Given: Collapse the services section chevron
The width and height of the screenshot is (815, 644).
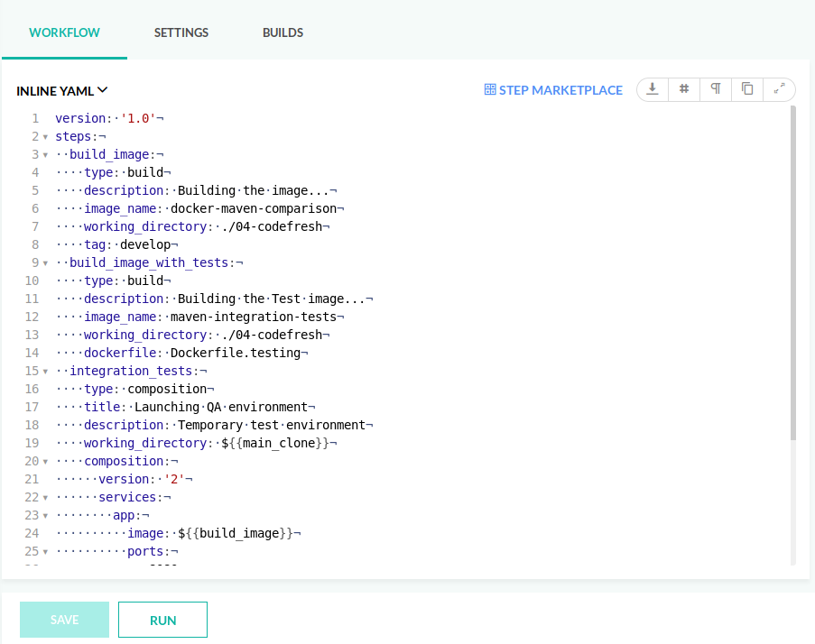Looking at the screenshot, I should 45,497.
